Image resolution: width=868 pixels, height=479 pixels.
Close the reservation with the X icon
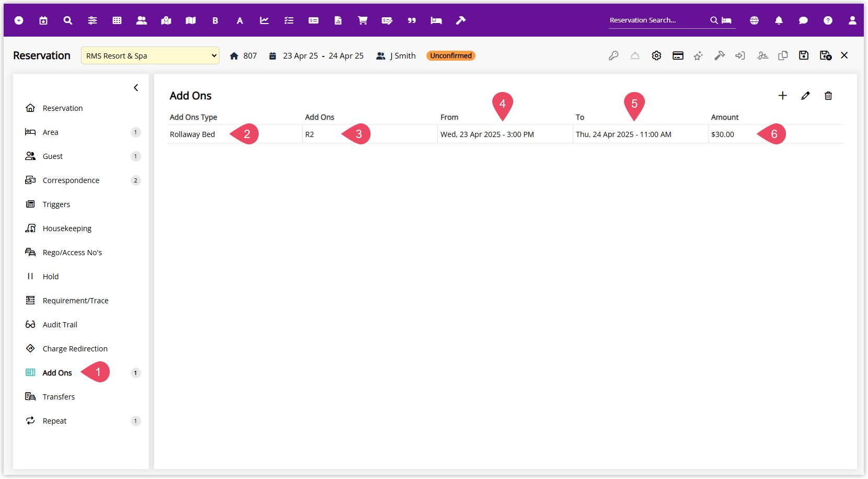[844, 55]
